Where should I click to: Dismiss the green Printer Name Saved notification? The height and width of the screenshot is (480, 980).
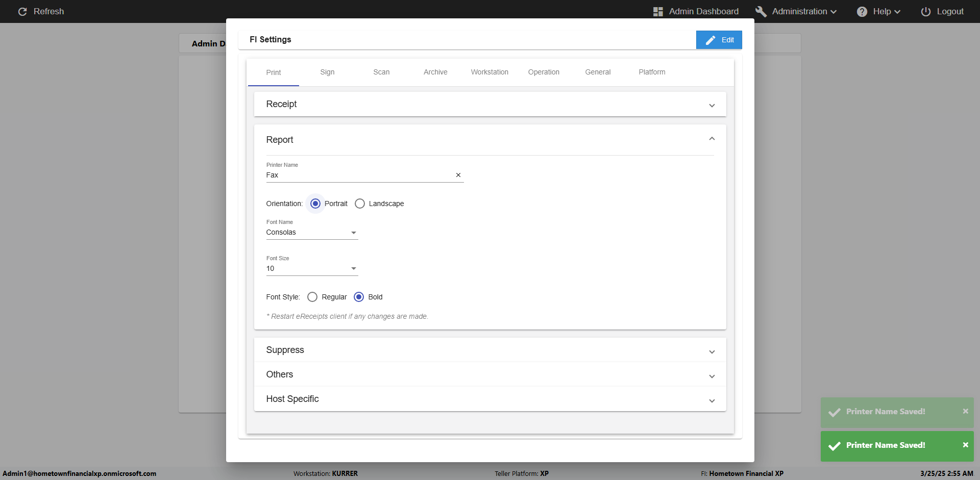965,445
